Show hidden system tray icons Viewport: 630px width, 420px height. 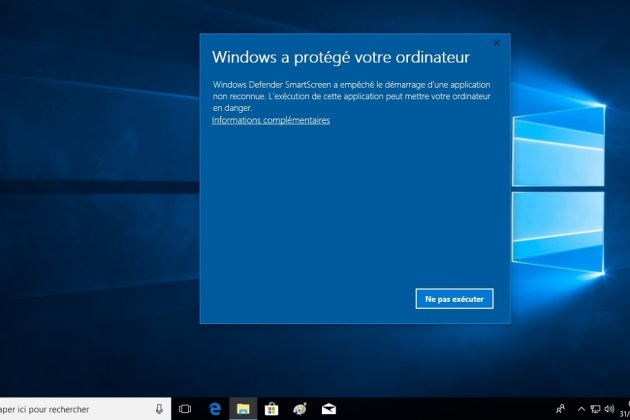(581, 409)
